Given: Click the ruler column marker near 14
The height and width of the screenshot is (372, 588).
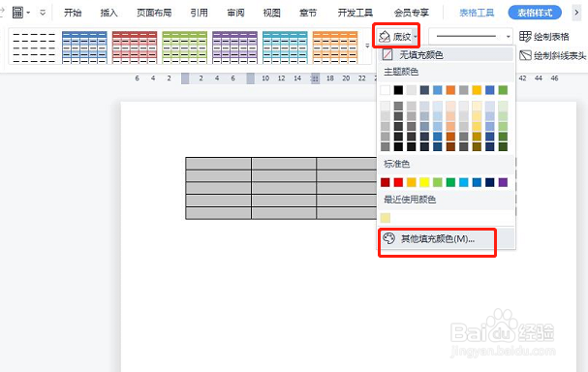Looking at the screenshot, I should point(316,78).
